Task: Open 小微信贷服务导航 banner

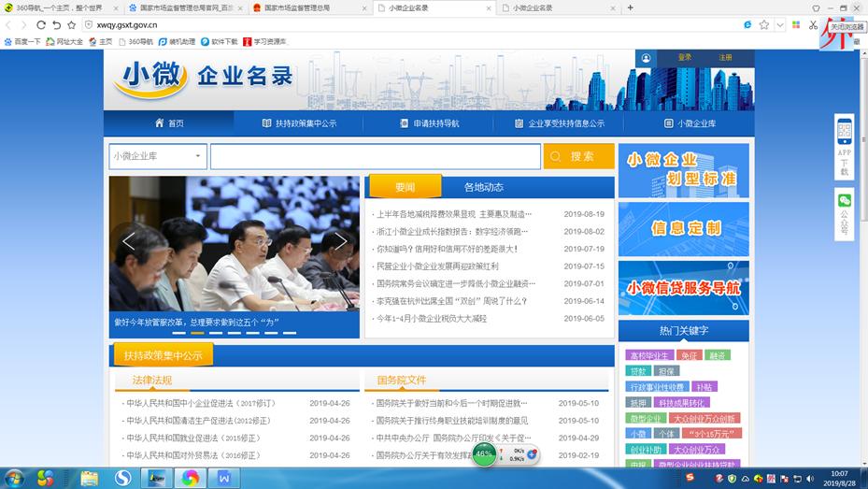Action: tap(684, 288)
